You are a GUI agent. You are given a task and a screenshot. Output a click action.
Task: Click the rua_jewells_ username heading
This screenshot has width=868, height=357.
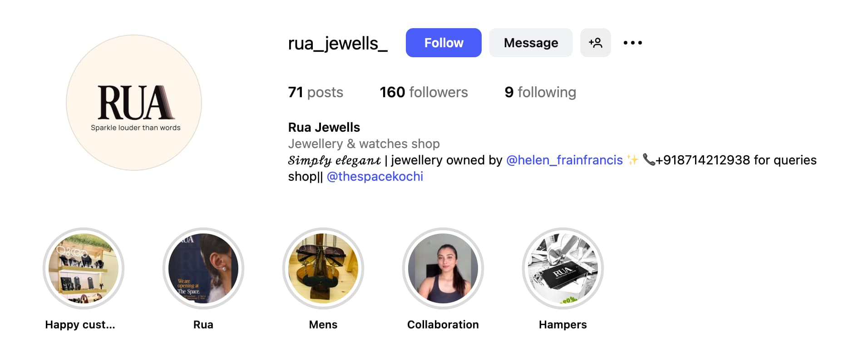click(x=338, y=44)
